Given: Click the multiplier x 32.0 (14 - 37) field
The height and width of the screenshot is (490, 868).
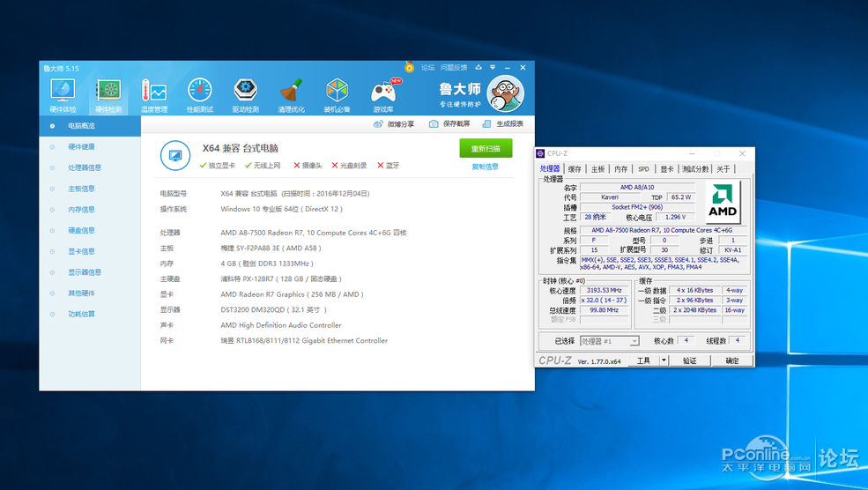Looking at the screenshot, I should (605, 301).
